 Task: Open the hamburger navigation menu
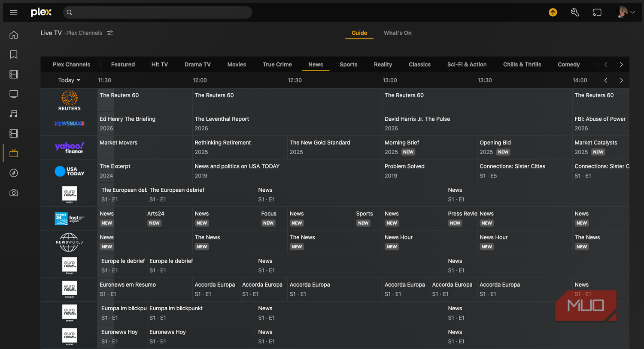point(14,12)
